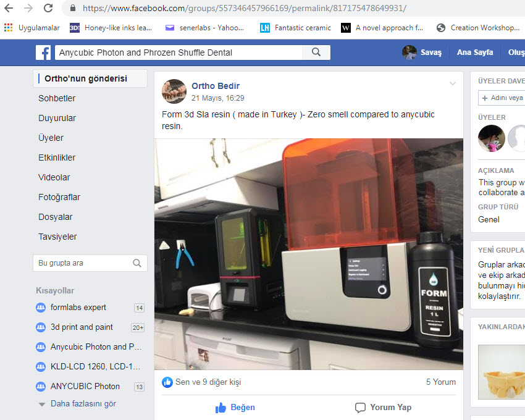
Task: Open the post photo of 3D printers
Action: (x=309, y=254)
